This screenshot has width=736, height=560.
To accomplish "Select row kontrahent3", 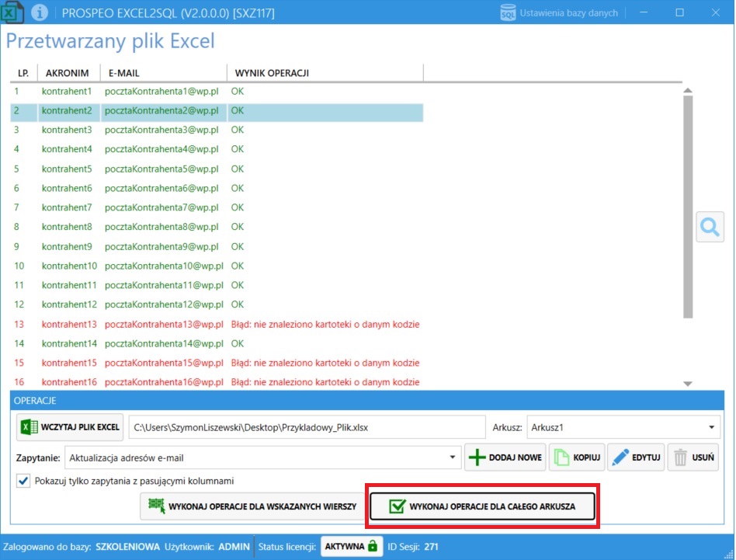I will (x=217, y=130).
